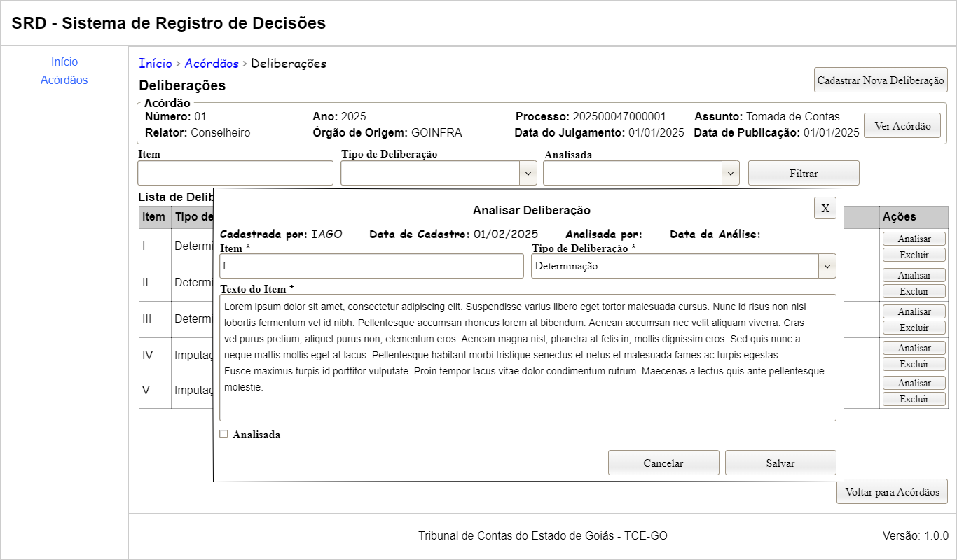The image size is (957, 560).
Task: Select Início in the left sidebar
Action: click(64, 62)
